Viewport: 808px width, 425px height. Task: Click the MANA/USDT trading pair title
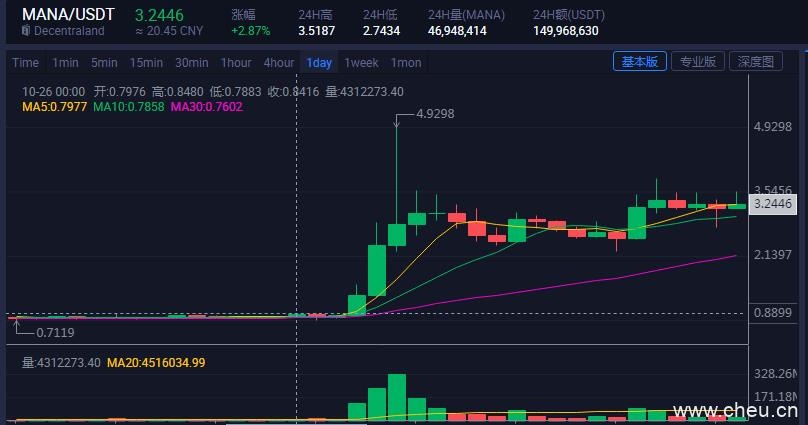[68, 14]
